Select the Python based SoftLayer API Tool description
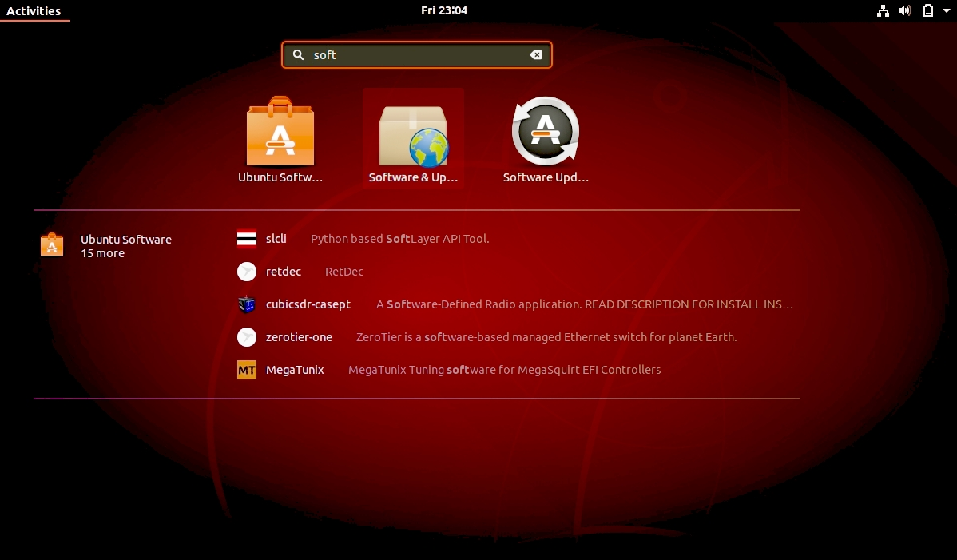Image resolution: width=957 pixels, height=560 pixels. [x=399, y=239]
